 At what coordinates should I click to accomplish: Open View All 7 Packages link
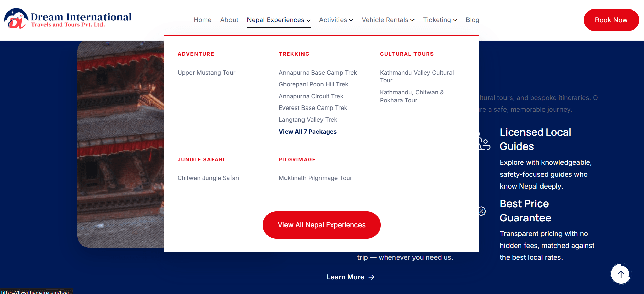pyautogui.click(x=308, y=132)
